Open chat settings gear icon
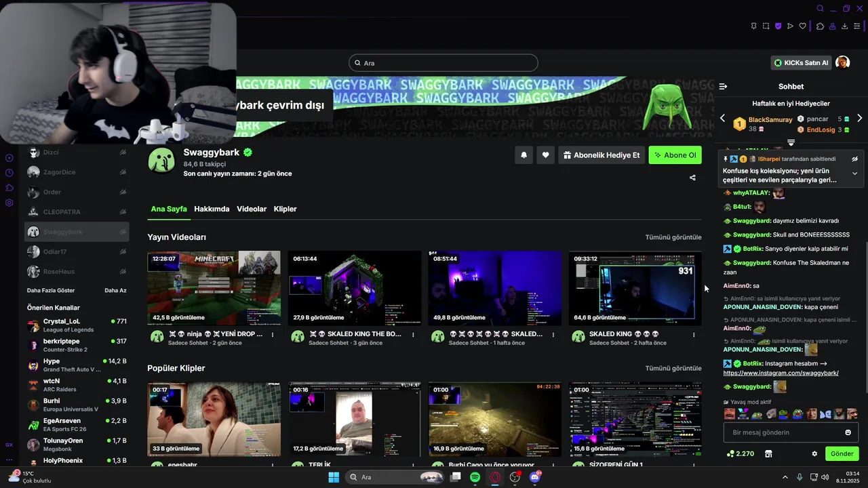 [814, 453]
